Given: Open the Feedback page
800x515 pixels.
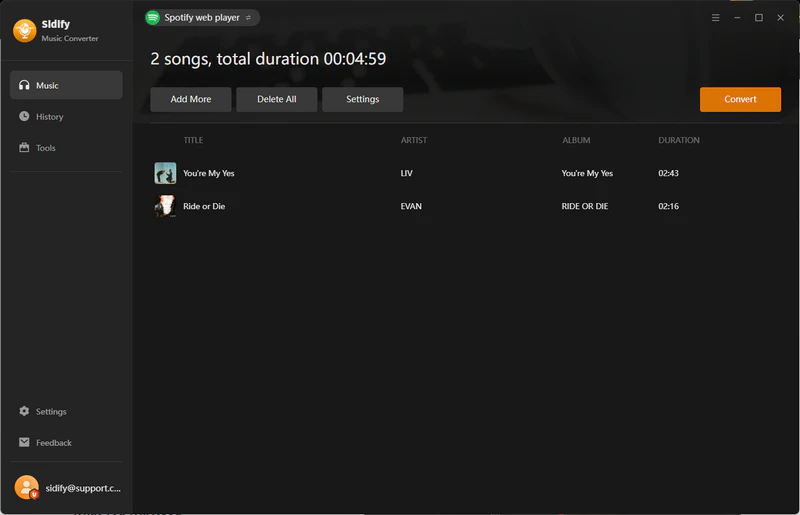Looking at the screenshot, I should click(66, 443).
